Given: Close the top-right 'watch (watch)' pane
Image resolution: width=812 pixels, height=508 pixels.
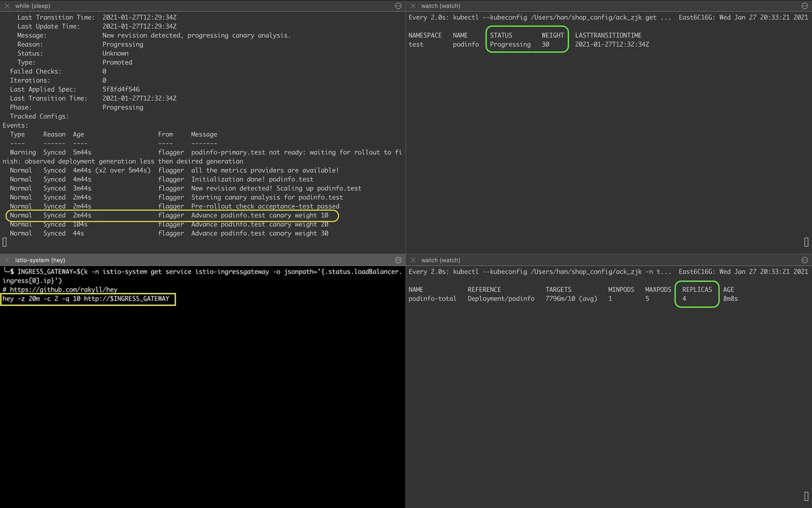Looking at the screenshot, I should 413,6.
